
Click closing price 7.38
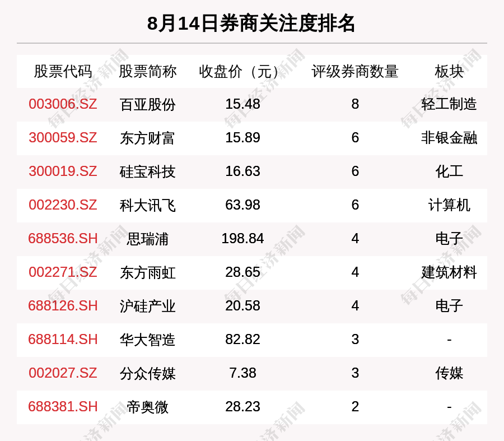(x=242, y=373)
